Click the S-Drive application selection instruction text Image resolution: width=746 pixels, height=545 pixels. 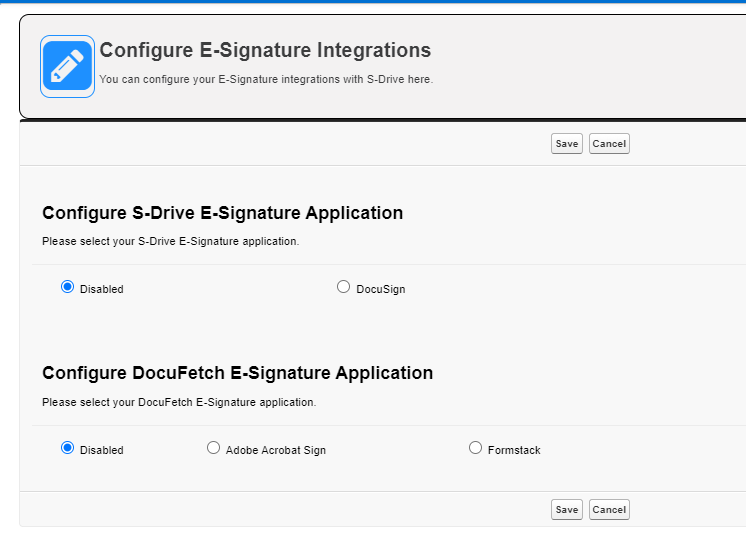pyautogui.click(x=170, y=241)
